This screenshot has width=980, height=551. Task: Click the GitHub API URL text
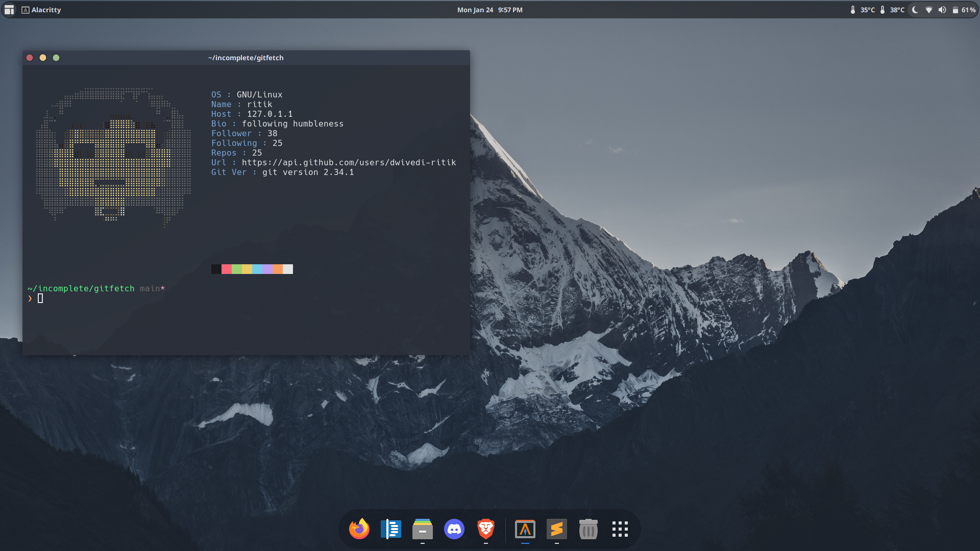tap(349, 162)
